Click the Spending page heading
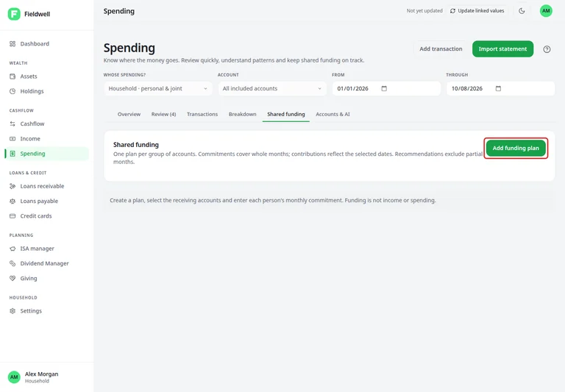 pyautogui.click(x=129, y=48)
